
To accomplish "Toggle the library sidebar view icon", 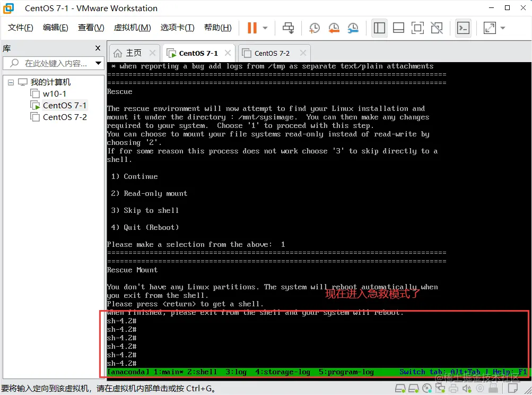I will point(379,28).
